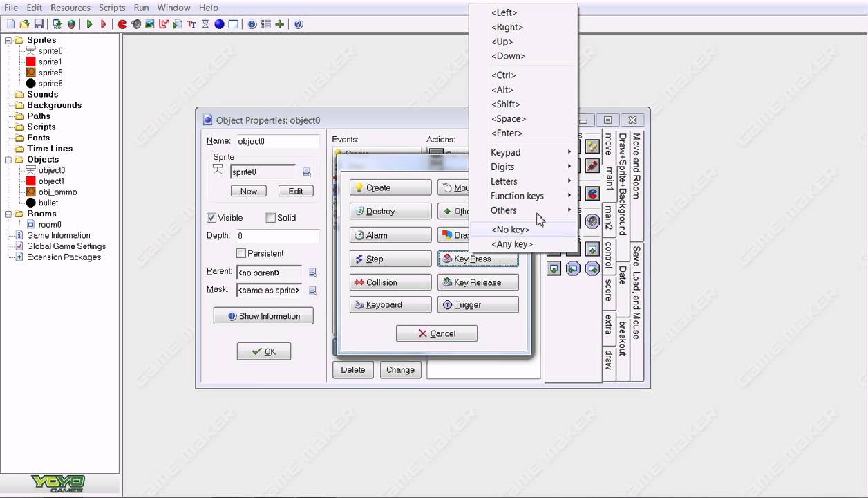
Task: Open Extension Packages with the green plus icon
Action: click(279, 24)
